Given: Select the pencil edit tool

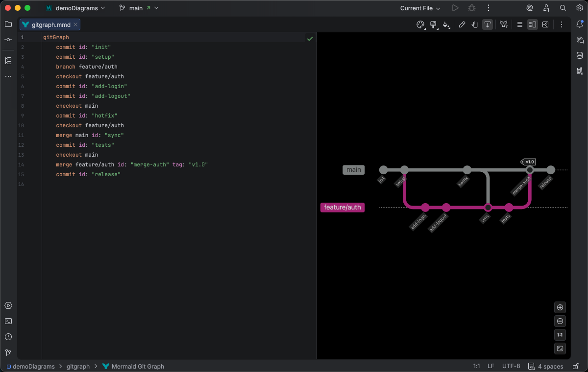Looking at the screenshot, I should click(x=462, y=24).
